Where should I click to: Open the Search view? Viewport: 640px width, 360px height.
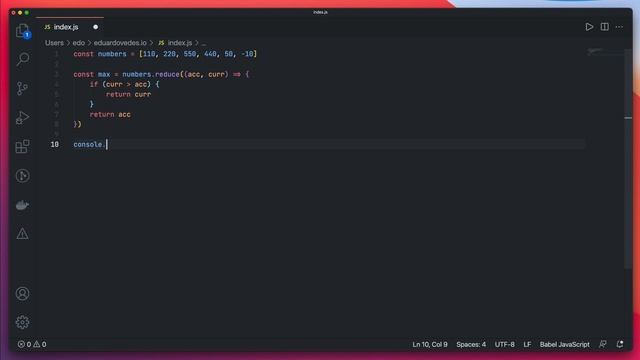click(22, 59)
